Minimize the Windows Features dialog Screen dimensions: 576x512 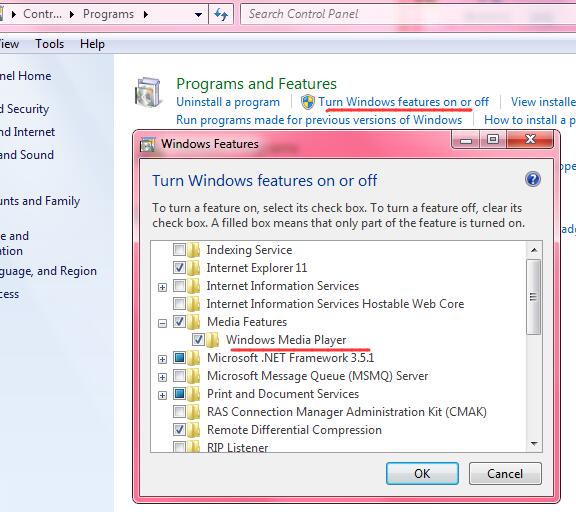(466, 140)
